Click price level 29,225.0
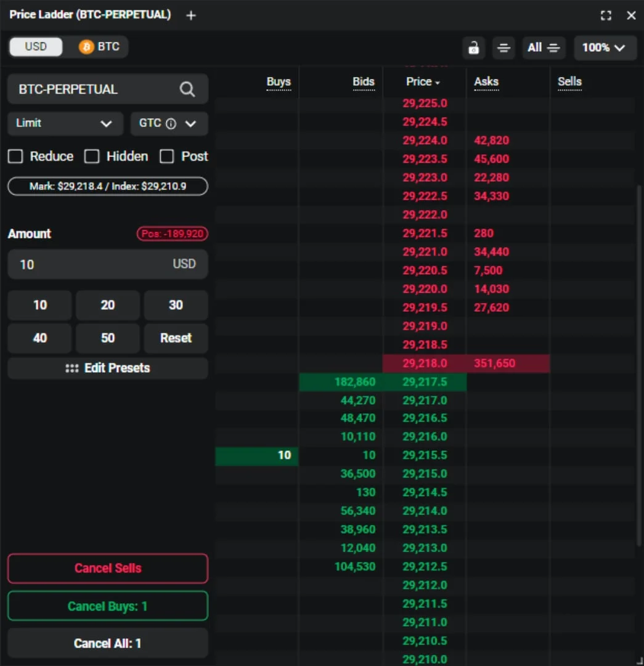This screenshot has height=666, width=644. pos(425,104)
